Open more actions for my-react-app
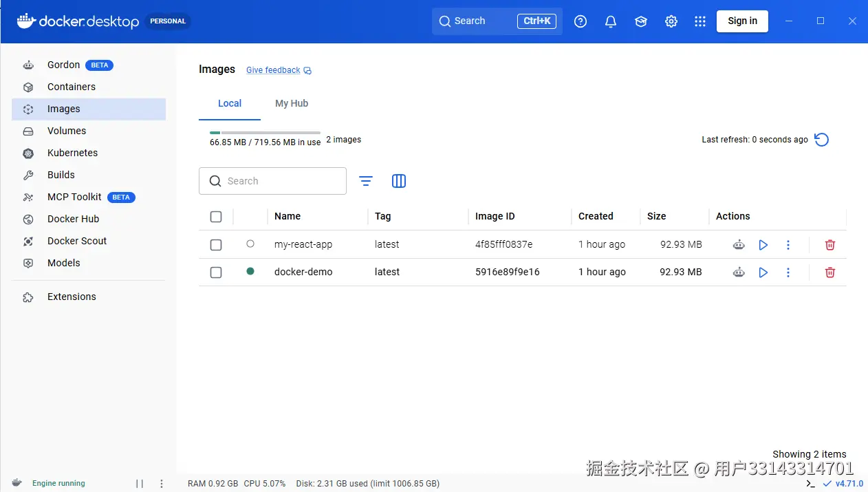This screenshot has width=868, height=492. coord(788,245)
